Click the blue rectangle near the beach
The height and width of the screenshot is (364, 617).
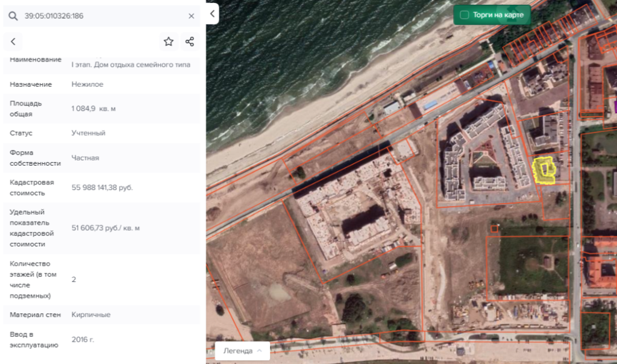(x=430, y=105)
